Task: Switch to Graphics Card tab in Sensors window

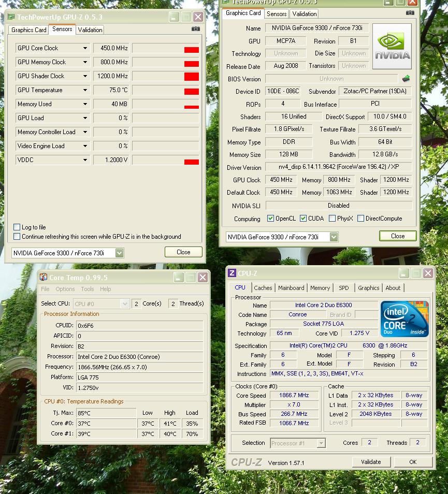Action: 28,30
